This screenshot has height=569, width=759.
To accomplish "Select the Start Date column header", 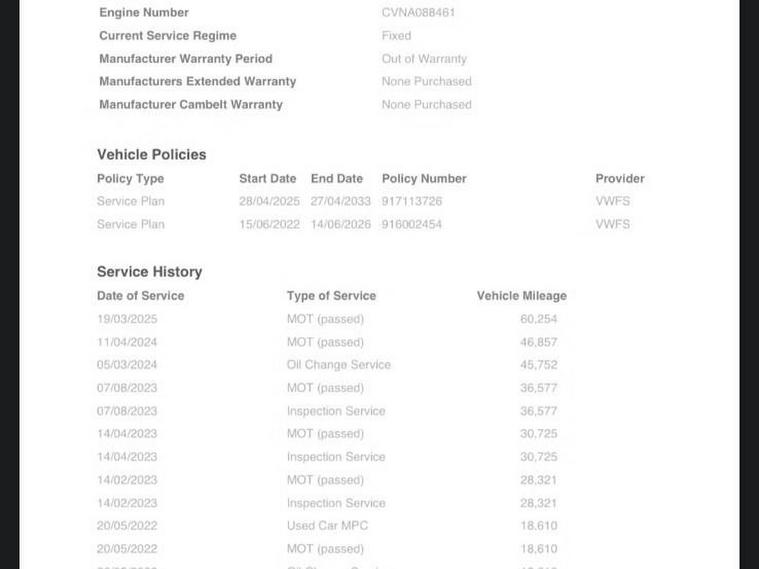I will 267,179.
